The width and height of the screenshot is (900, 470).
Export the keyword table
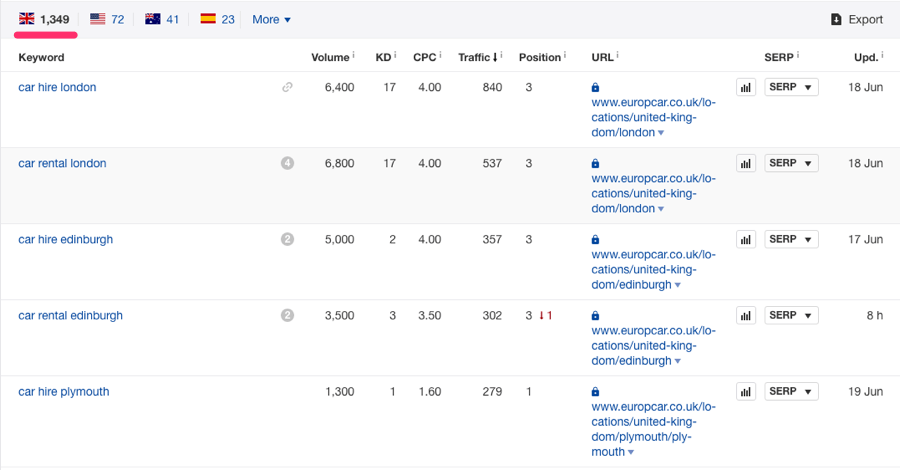coord(857,19)
